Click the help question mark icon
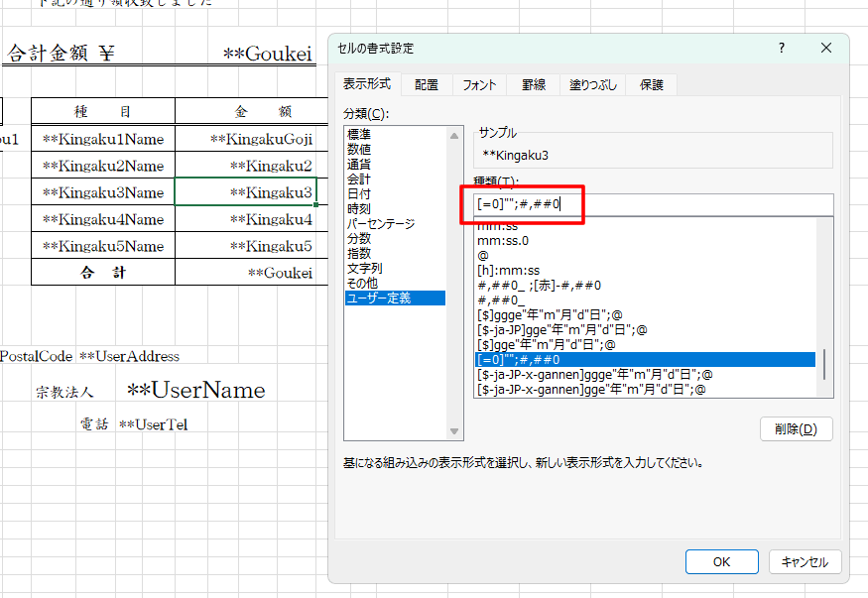The width and height of the screenshot is (868, 598). coord(781,49)
